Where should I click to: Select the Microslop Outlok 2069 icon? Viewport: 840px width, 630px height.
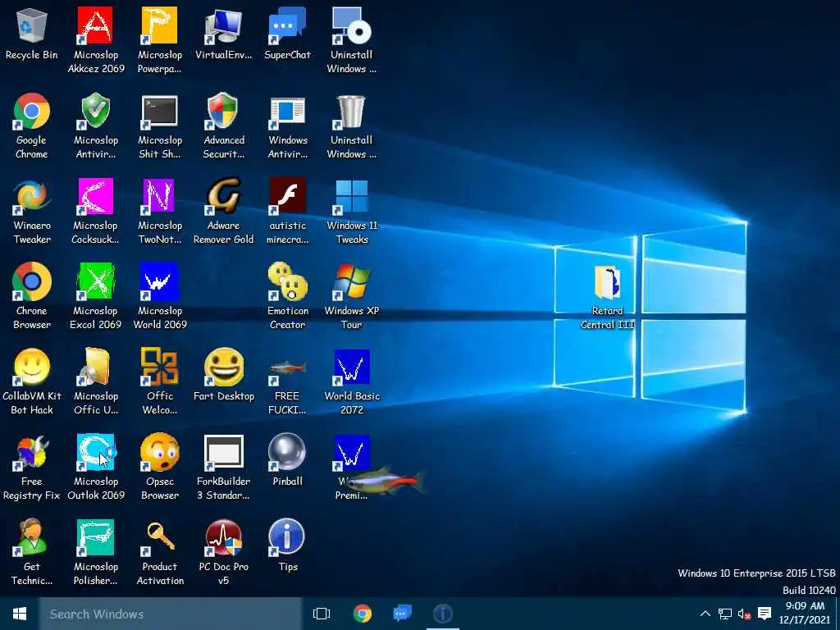coord(95,452)
